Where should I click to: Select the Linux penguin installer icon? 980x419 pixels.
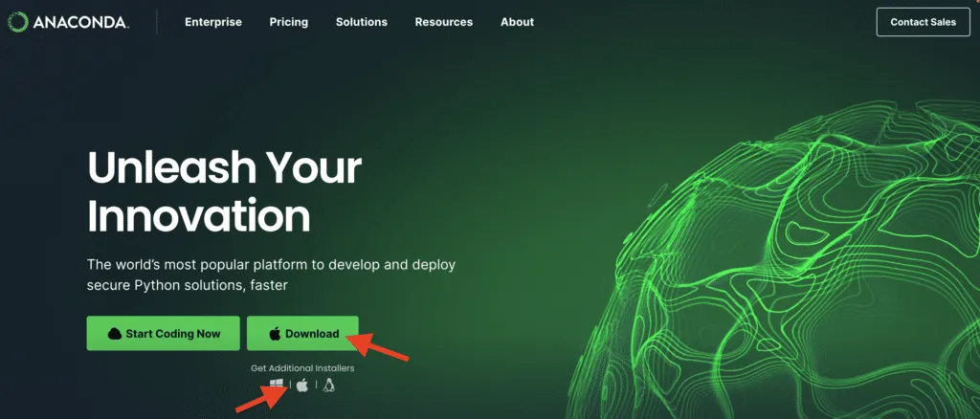click(329, 385)
